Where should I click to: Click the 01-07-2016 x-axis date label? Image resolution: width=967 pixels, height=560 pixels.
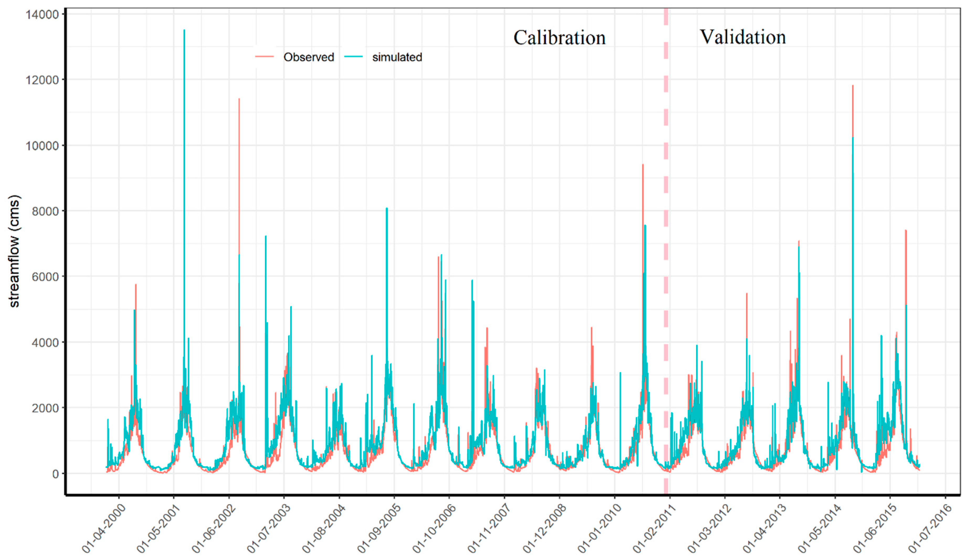point(930,528)
